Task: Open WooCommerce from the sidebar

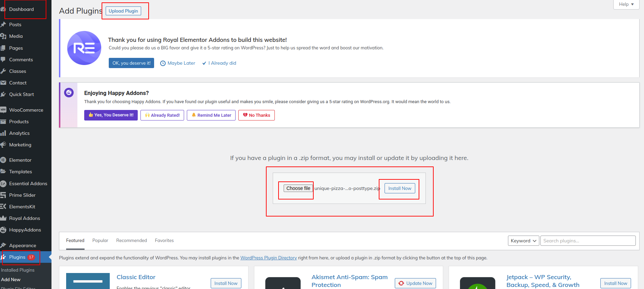Action: point(26,110)
